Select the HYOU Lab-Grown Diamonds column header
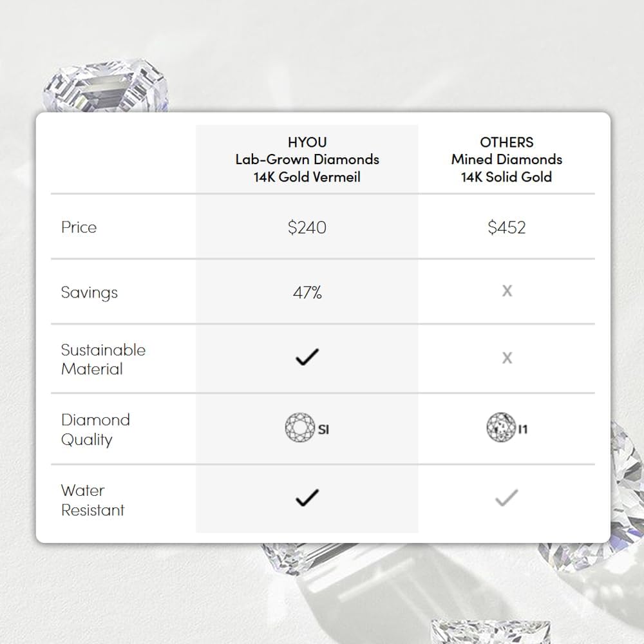644x644 pixels. pos(307,159)
